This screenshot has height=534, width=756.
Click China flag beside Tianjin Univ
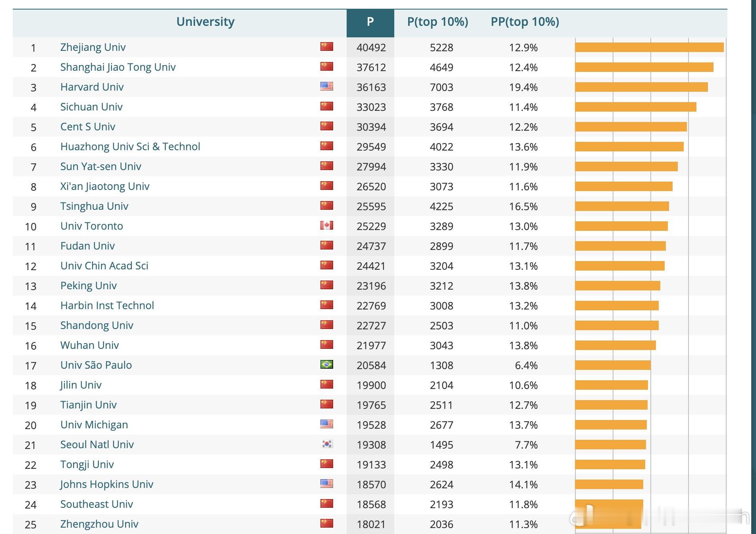[x=327, y=404]
